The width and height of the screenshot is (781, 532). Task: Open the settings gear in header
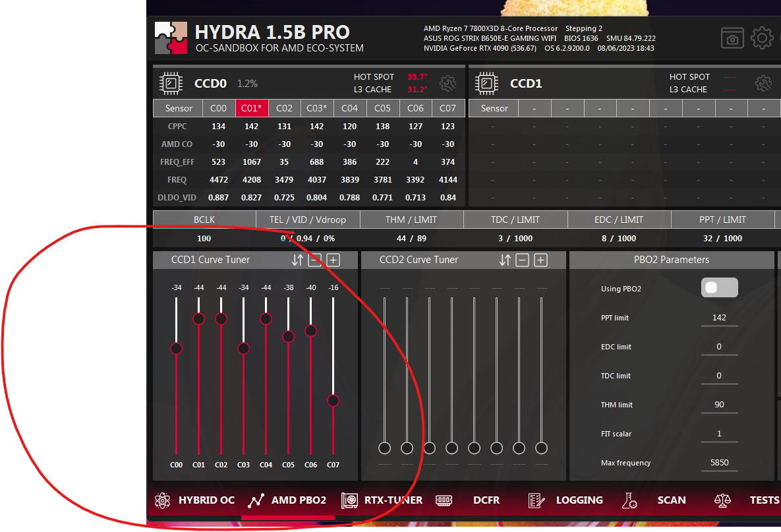click(762, 38)
